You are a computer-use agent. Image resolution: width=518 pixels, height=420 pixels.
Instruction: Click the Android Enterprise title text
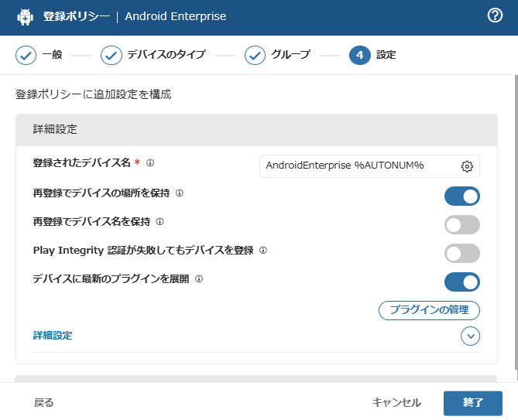click(x=176, y=16)
